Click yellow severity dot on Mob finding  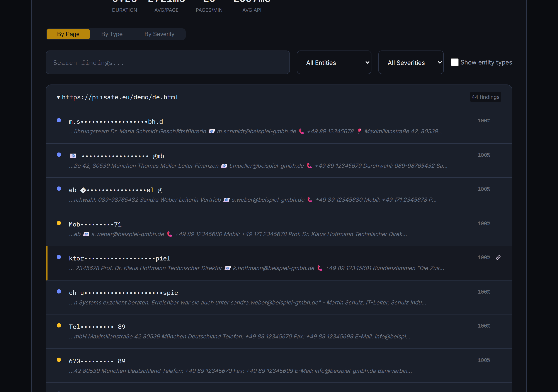tap(59, 223)
